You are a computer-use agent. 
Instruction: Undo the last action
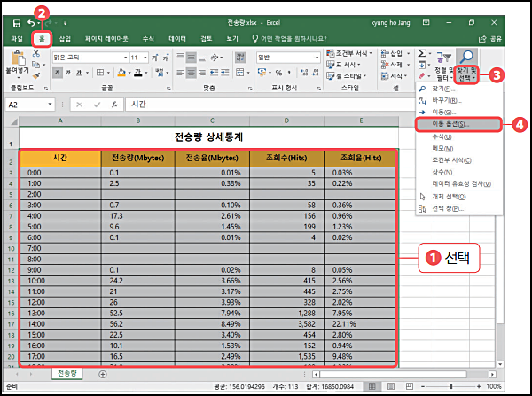point(31,23)
